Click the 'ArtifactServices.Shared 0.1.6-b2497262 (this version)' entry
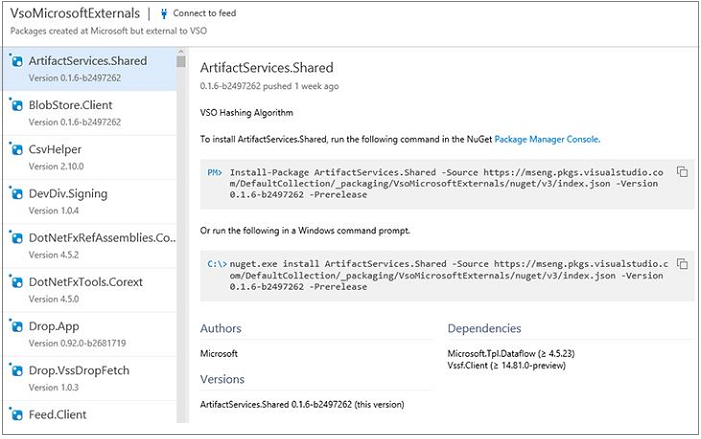 tap(302, 405)
